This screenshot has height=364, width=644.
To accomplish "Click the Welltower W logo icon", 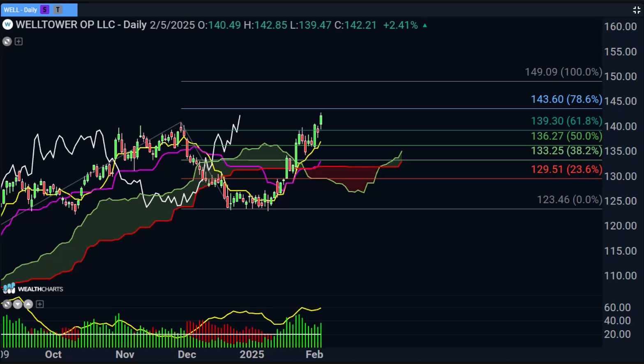I will coord(7,25).
